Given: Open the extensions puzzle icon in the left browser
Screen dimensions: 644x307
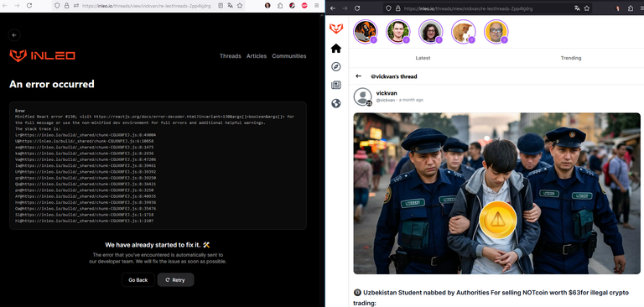Looking at the screenshot, I should [280, 6].
